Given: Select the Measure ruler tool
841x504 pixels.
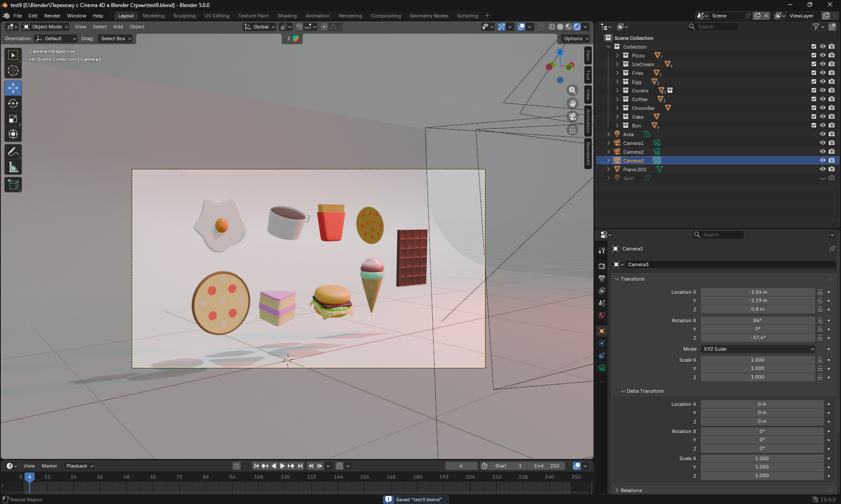Looking at the screenshot, I should [x=13, y=167].
